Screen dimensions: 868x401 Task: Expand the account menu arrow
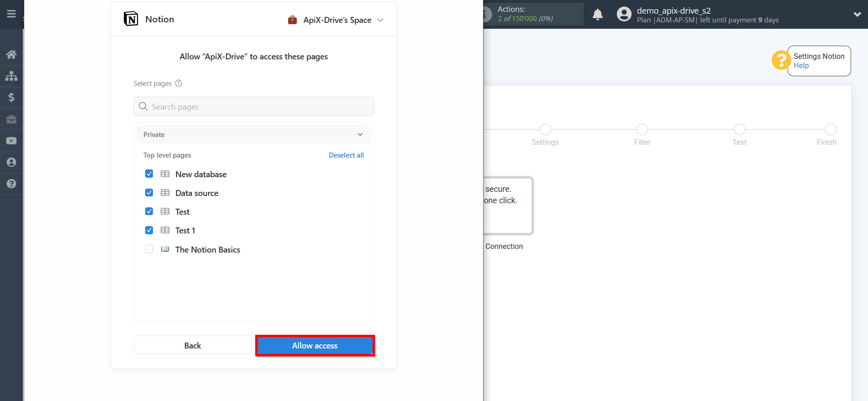pos(857,14)
